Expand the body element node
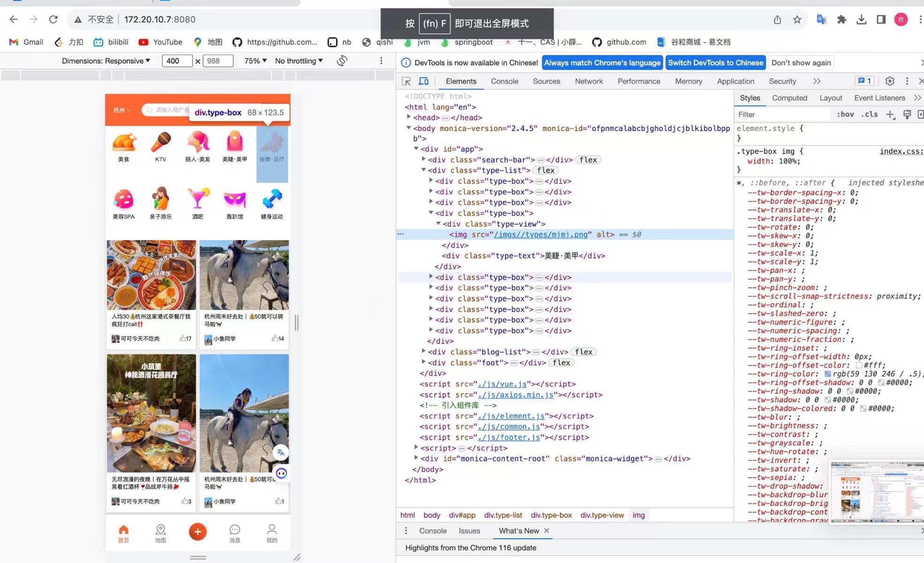 (x=407, y=128)
